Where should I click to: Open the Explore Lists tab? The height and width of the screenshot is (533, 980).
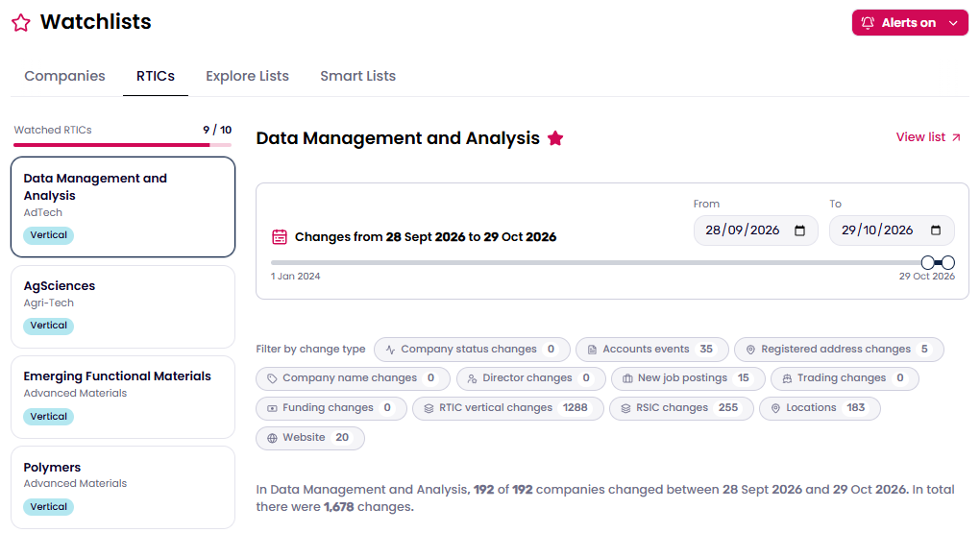click(x=248, y=76)
